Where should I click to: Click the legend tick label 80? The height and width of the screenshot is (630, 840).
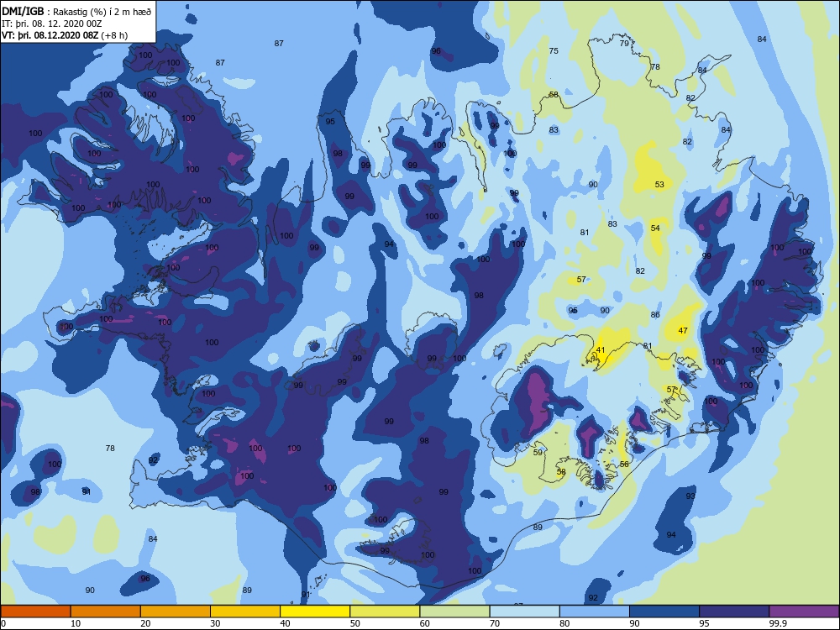(564, 623)
